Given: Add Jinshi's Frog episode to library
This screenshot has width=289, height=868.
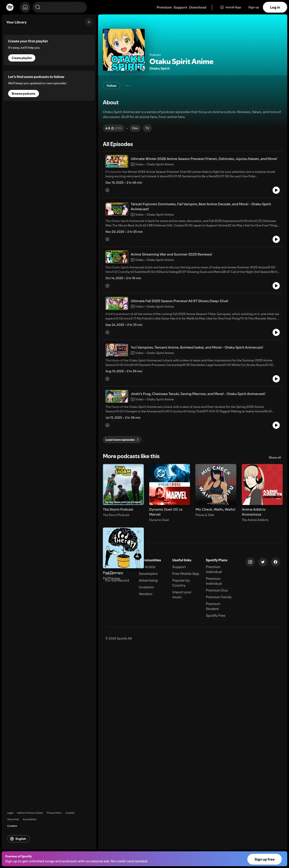Looking at the screenshot, I should [107, 425].
